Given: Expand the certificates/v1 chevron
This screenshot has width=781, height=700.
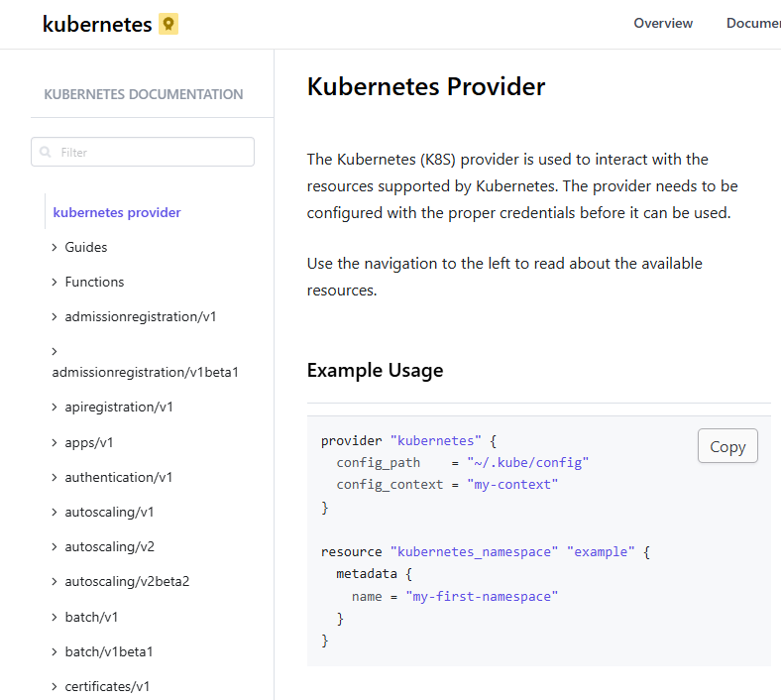Looking at the screenshot, I should tap(55, 687).
